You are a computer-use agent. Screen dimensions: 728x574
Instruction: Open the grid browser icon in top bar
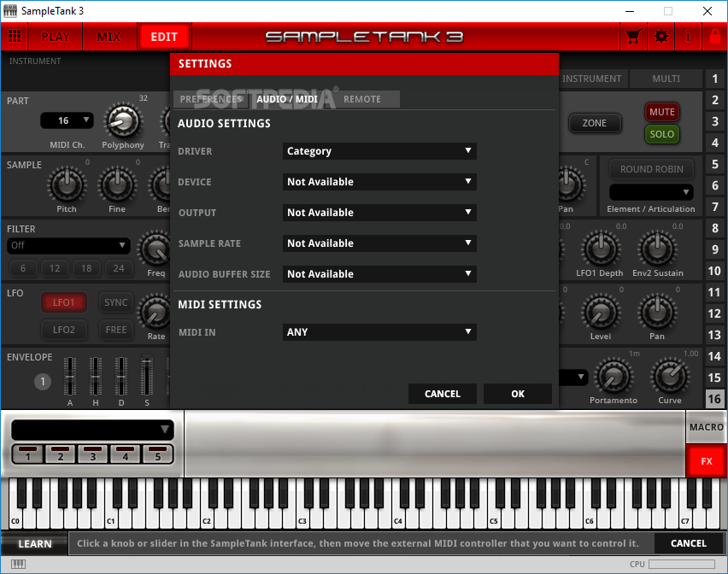coord(15,36)
